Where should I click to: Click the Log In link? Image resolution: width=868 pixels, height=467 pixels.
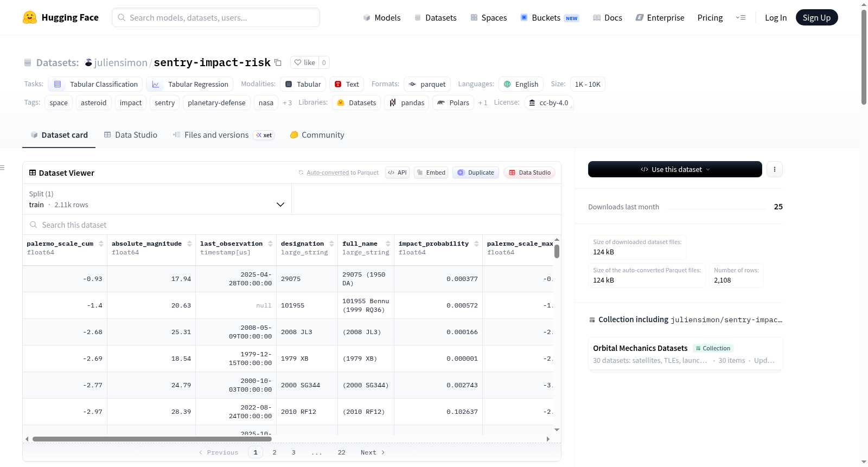click(x=776, y=17)
